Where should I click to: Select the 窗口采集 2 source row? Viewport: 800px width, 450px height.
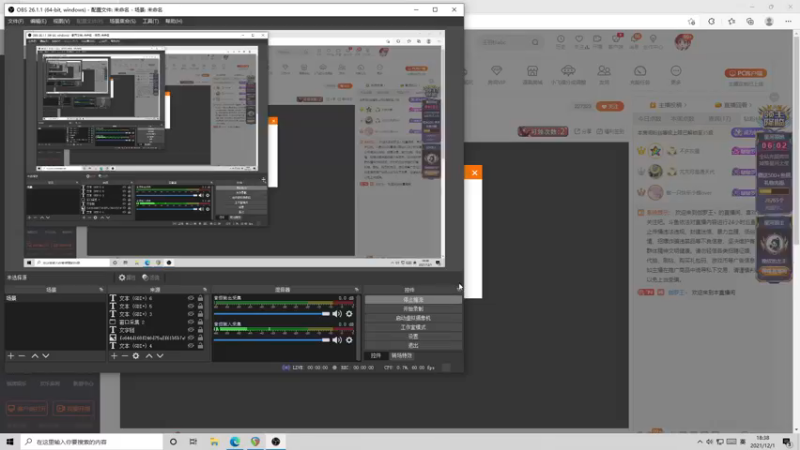[157, 322]
